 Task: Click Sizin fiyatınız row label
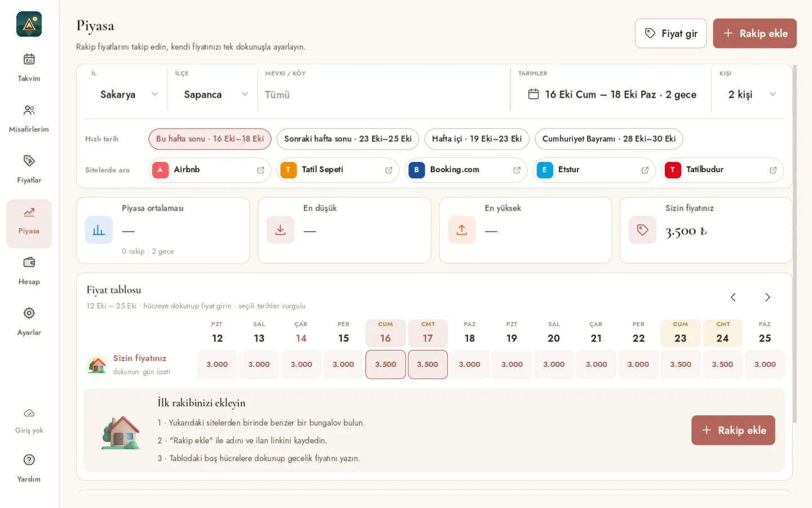point(140,358)
